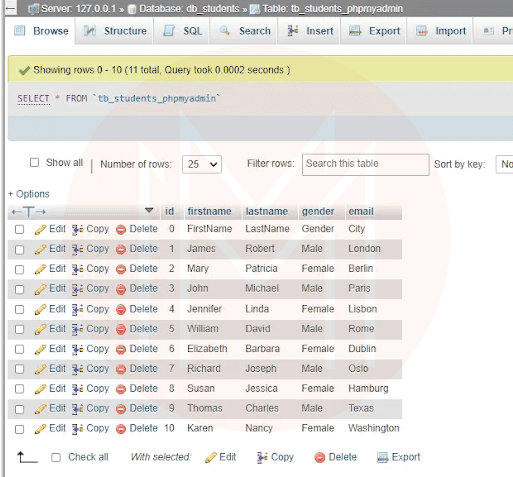The width and height of the screenshot is (513, 477).
Task: Go to the Search tab
Action: tap(244, 31)
